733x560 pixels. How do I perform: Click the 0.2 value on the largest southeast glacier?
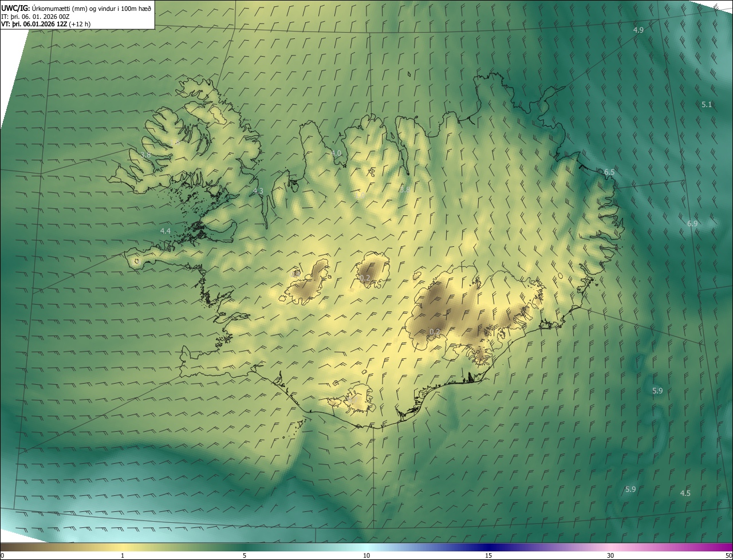(435, 332)
